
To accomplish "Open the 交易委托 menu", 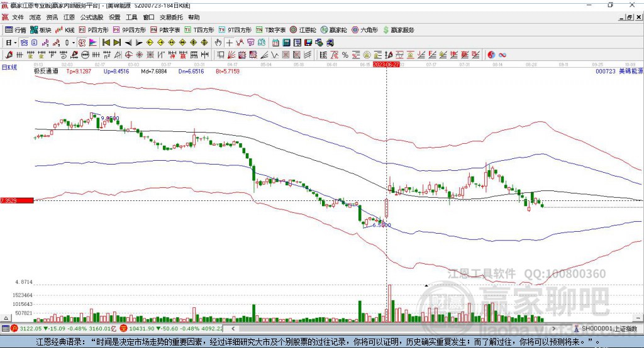I will [x=171, y=17].
